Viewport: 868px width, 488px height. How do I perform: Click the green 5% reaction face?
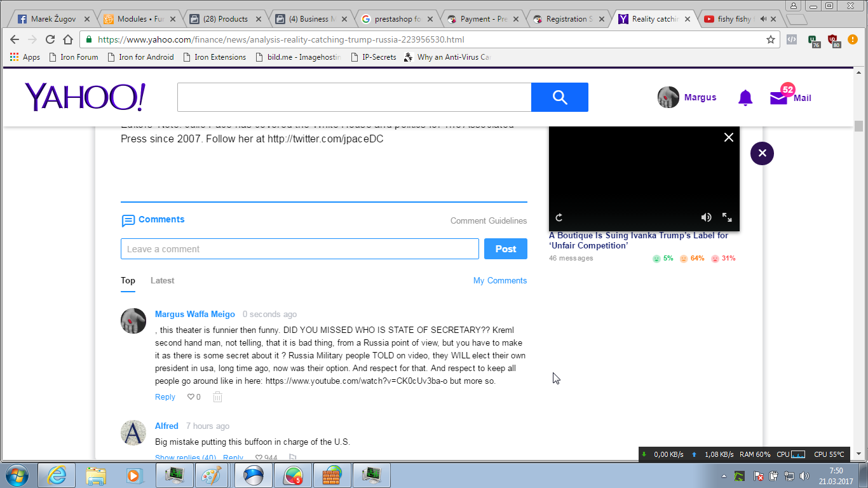pos(656,259)
